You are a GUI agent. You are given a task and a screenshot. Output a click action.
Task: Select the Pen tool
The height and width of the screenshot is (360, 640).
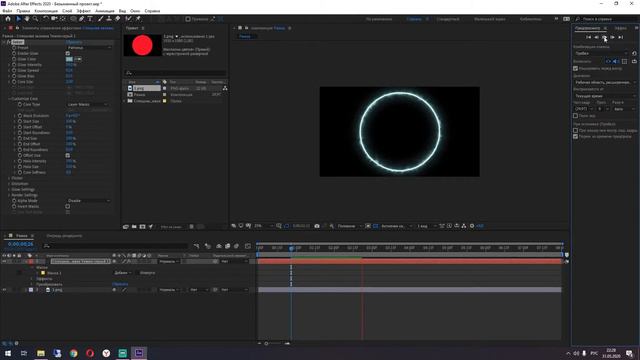[x=82, y=19]
